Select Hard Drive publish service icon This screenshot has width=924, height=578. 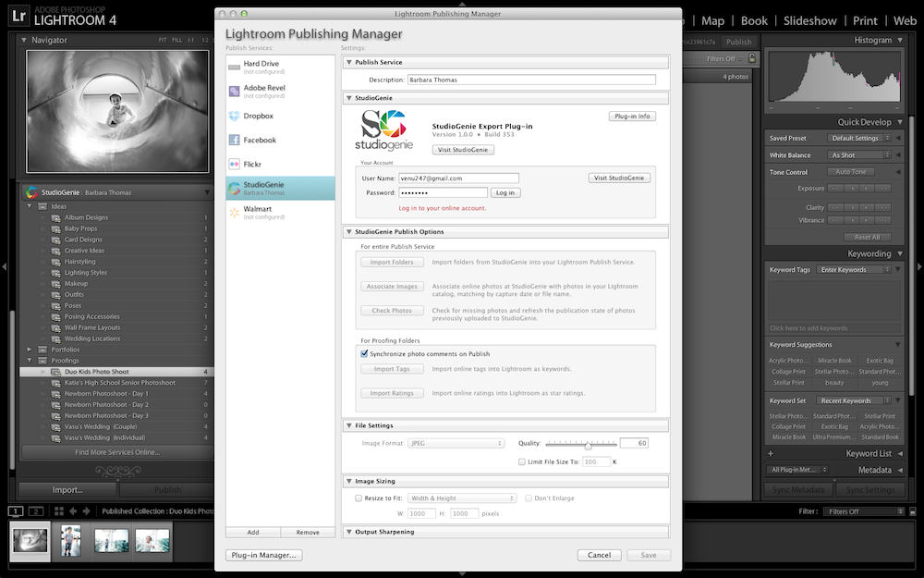click(x=234, y=68)
